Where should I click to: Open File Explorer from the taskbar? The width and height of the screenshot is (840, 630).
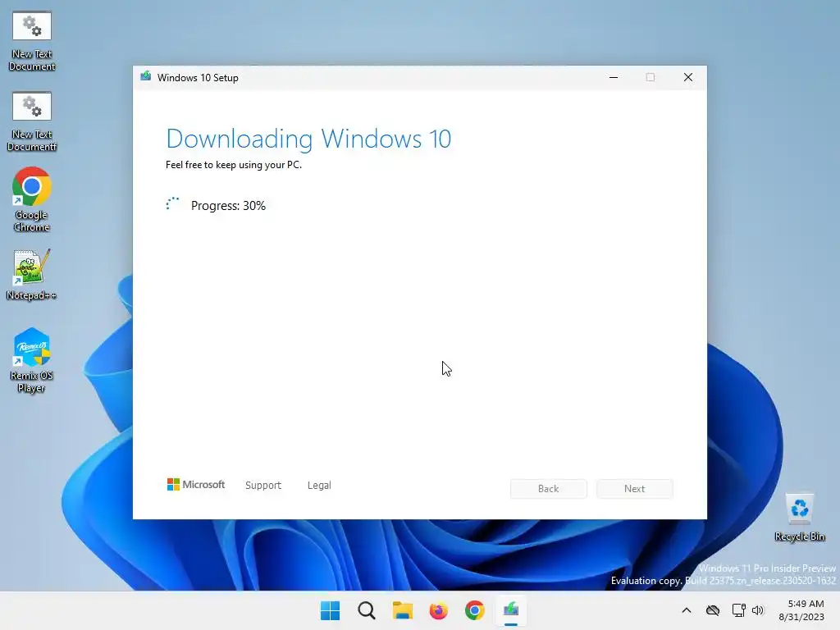(402, 610)
